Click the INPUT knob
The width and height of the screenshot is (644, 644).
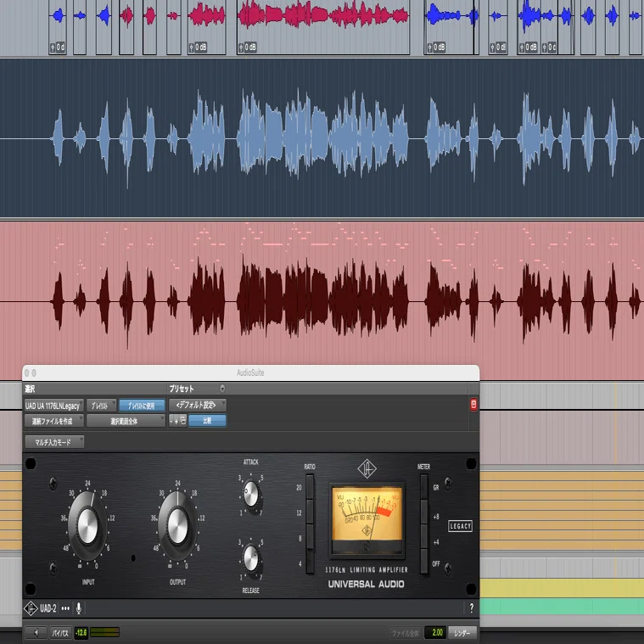(x=87, y=526)
